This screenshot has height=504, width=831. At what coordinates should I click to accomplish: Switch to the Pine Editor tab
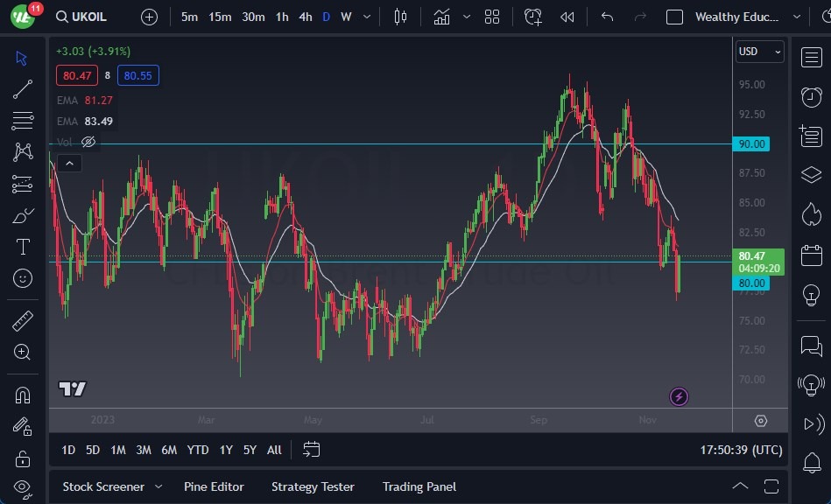point(214,486)
